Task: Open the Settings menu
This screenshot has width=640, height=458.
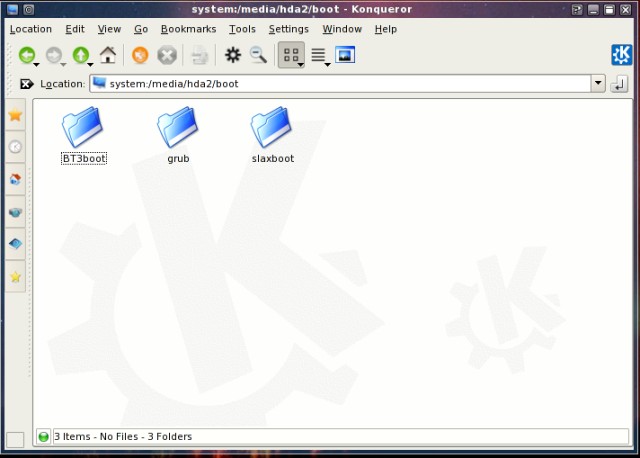Action: coord(289,29)
